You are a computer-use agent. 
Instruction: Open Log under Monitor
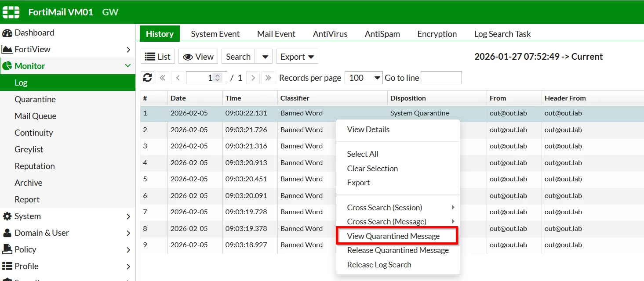point(68,83)
